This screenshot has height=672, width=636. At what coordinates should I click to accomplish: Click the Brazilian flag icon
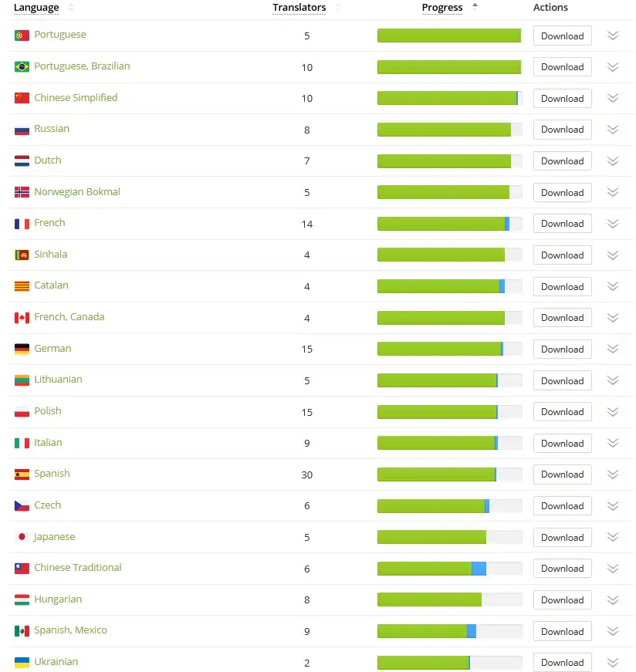pyautogui.click(x=22, y=67)
